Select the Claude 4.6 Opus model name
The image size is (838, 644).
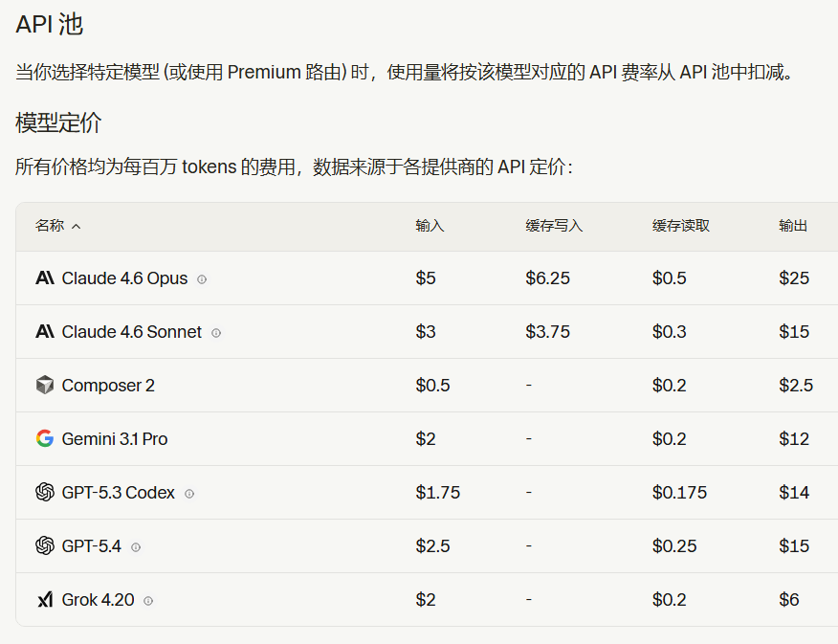tap(124, 278)
